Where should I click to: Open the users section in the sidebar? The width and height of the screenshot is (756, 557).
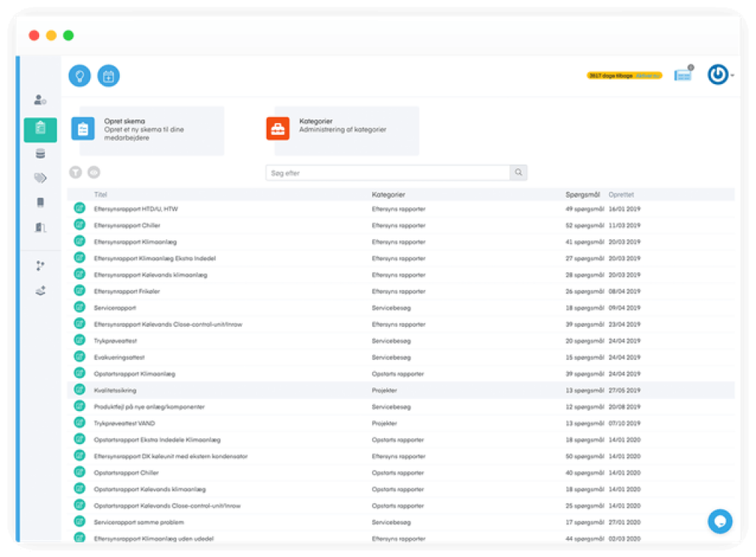click(40, 100)
